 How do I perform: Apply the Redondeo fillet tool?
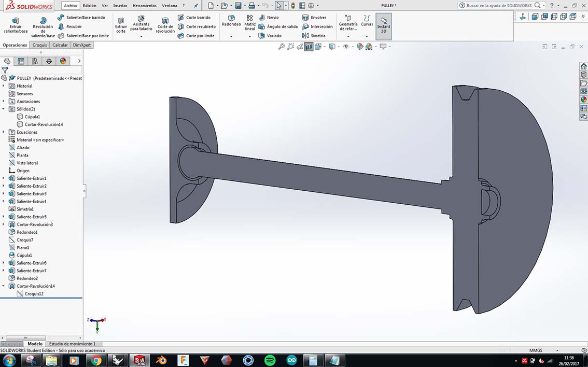(231, 21)
